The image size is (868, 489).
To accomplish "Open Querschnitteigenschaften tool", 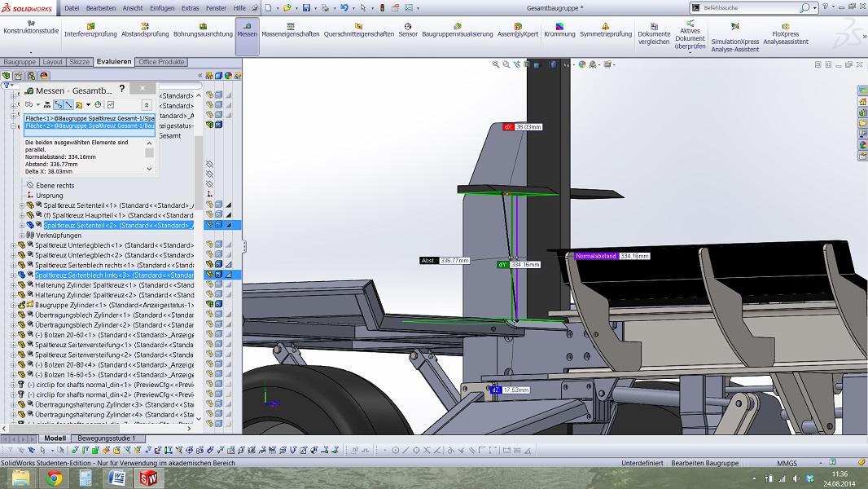I will pos(359,30).
